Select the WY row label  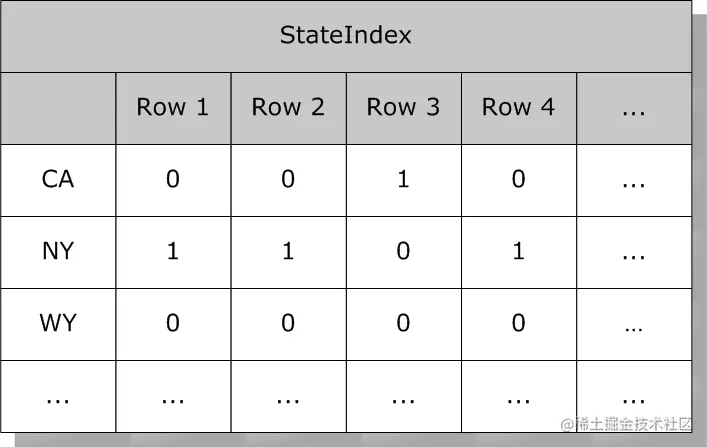58,324
